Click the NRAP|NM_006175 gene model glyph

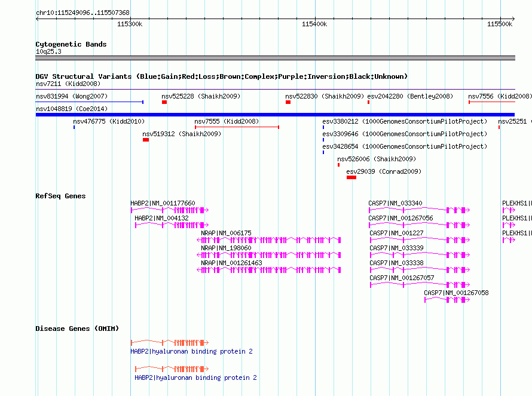pyautogui.click(x=269, y=240)
